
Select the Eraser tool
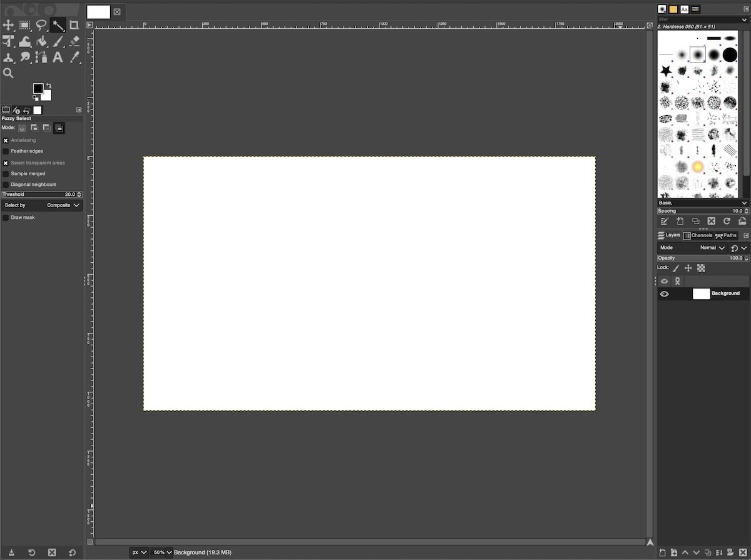tap(73, 41)
